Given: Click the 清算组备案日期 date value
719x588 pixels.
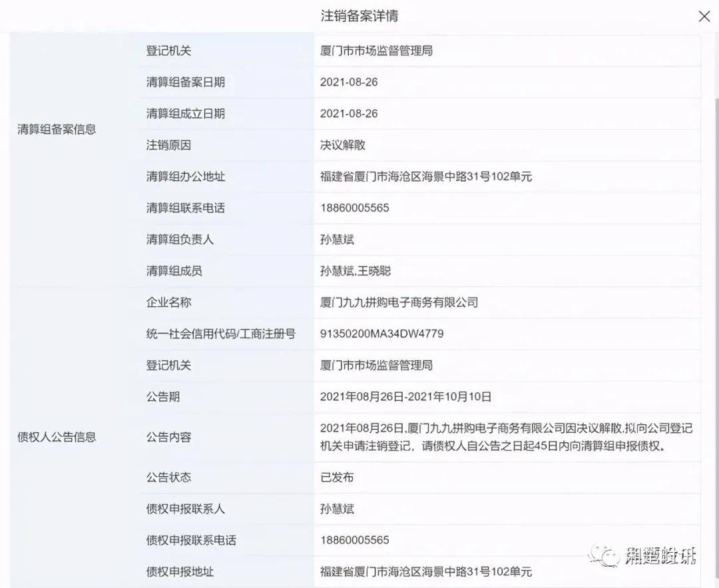Looking at the screenshot, I should click(x=349, y=82).
